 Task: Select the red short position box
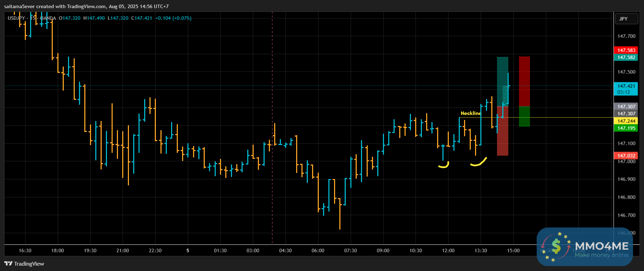tap(524, 81)
